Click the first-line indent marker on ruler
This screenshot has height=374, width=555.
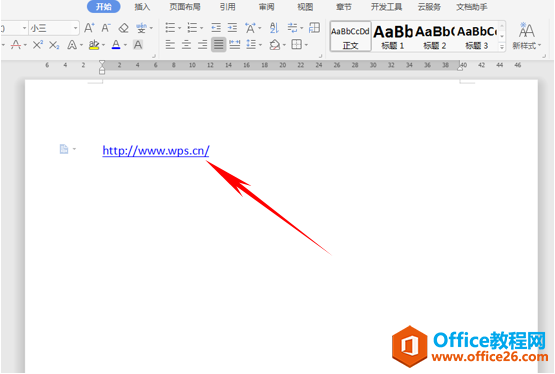tap(102, 63)
